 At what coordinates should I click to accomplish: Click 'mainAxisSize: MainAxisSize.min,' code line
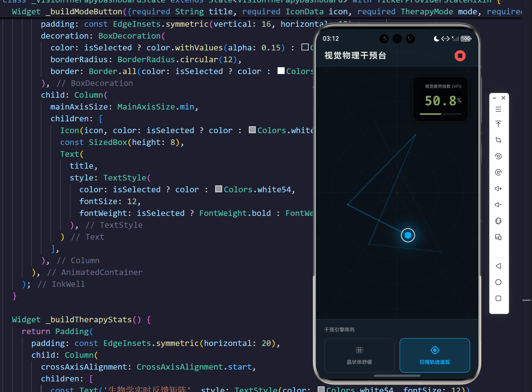[124, 107]
